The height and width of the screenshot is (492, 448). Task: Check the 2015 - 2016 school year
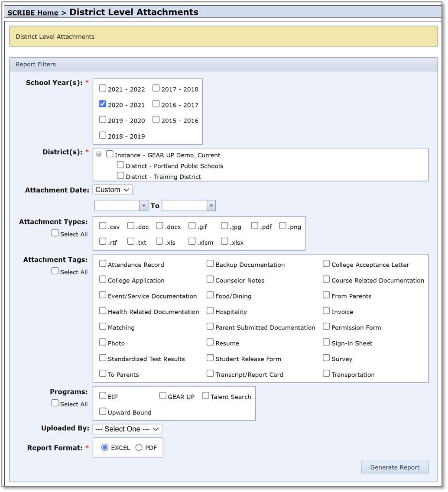[x=156, y=120]
